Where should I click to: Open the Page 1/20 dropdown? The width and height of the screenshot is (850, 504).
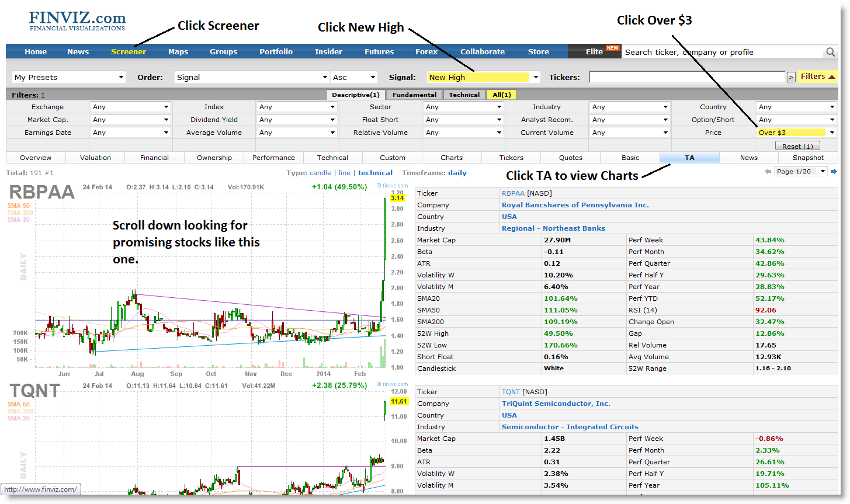coord(800,172)
